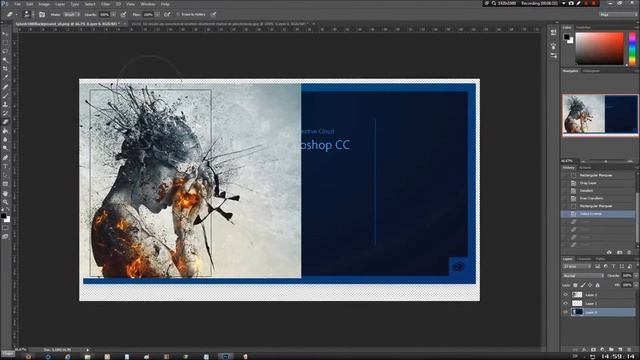The width and height of the screenshot is (640, 360).
Task: Select the Crop tool
Action: point(5,69)
